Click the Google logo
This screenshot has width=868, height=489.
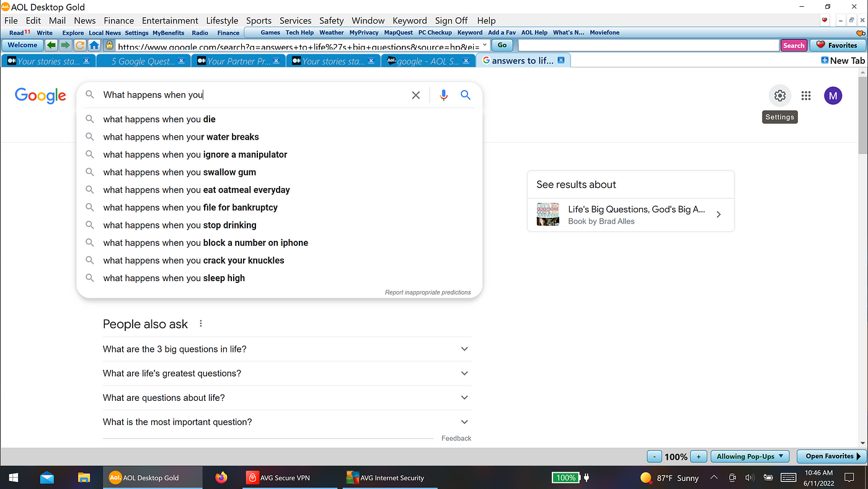(x=40, y=96)
